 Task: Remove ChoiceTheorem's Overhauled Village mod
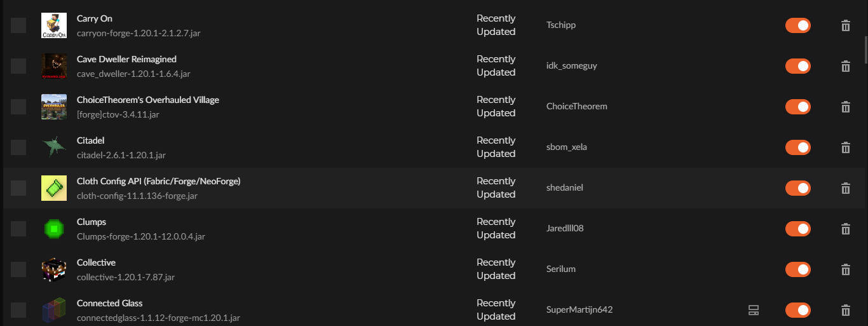pyautogui.click(x=846, y=107)
